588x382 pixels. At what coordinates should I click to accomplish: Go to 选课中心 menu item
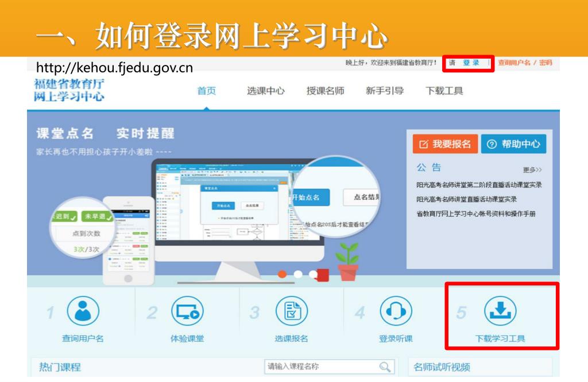click(266, 91)
